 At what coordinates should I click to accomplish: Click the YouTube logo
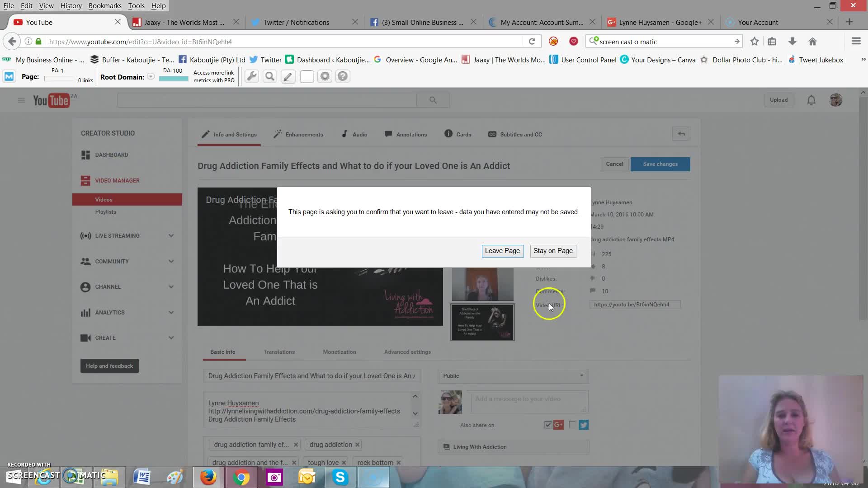pyautogui.click(x=51, y=100)
